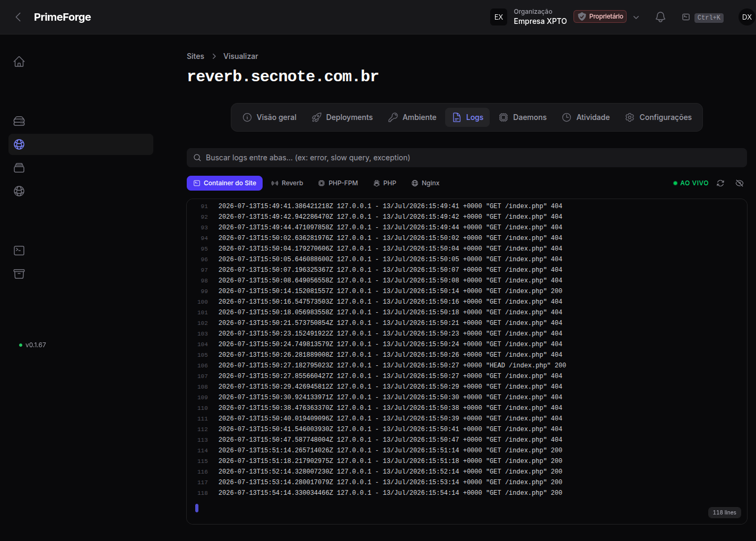Image resolution: width=756 pixels, height=541 pixels.
Task: Open the DX user avatar menu
Action: pos(746,17)
